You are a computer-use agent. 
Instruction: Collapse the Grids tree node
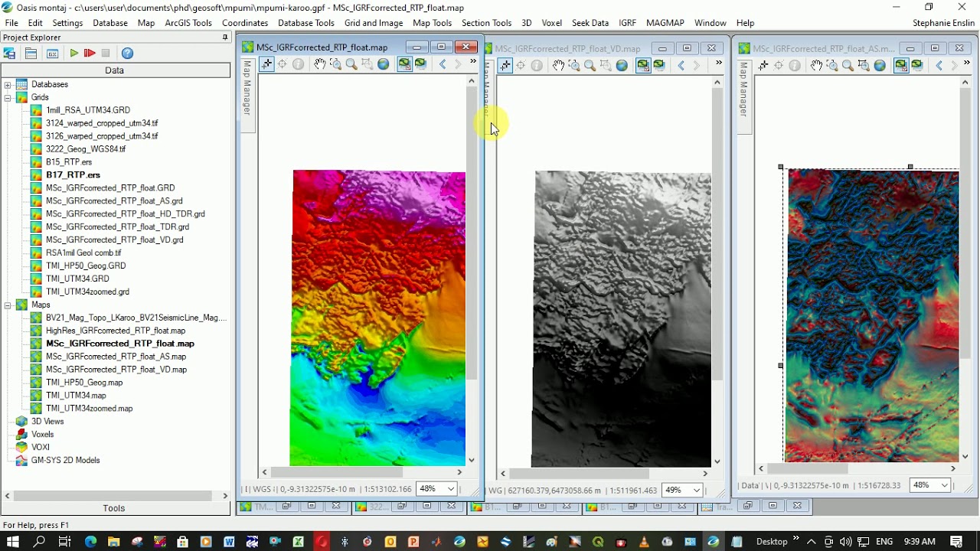[x=8, y=97]
